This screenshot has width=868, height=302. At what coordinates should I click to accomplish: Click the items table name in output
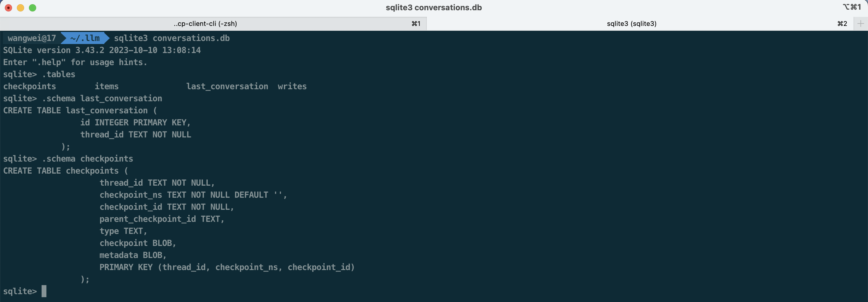click(x=106, y=86)
